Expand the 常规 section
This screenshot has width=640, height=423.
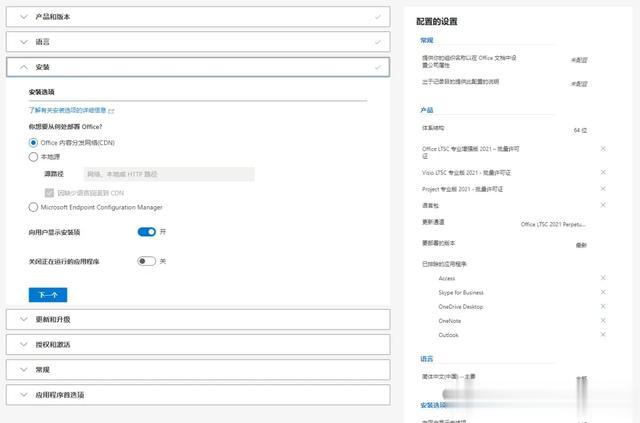198,370
